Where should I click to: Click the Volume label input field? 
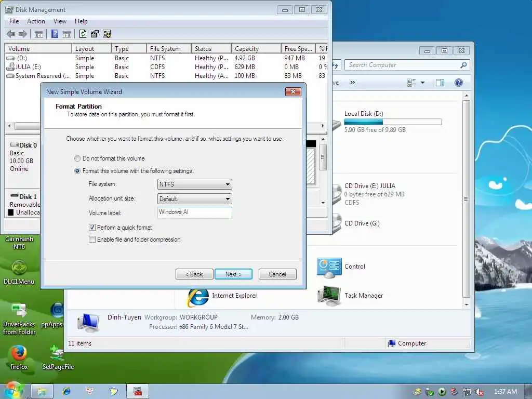[195, 212]
